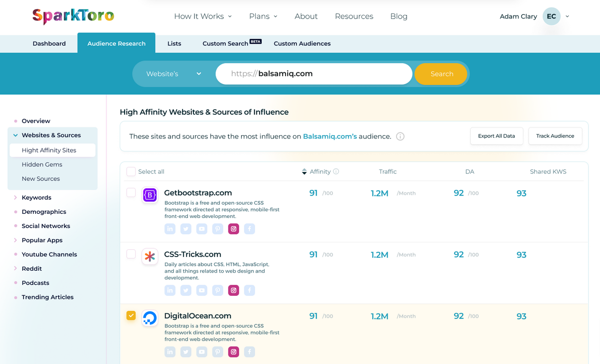The width and height of the screenshot is (600, 364).
Task: Open the How It Works dropdown menu
Action: pos(203,16)
